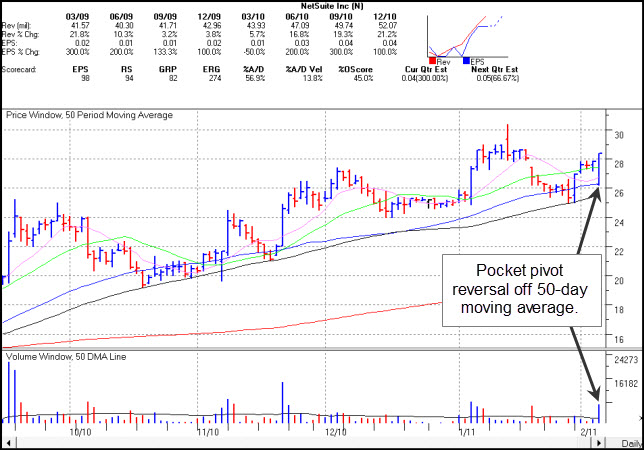The width and height of the screenshot is (644, 450).
Task: Select the 12/10 quarter column header
Action: click(x=385, y=16)
